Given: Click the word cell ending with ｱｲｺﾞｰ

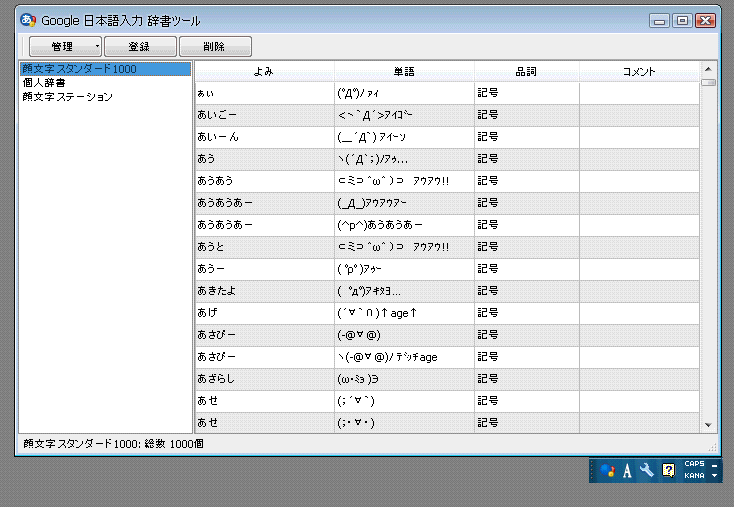Looking at the screenshot, I should coord(404,115).
